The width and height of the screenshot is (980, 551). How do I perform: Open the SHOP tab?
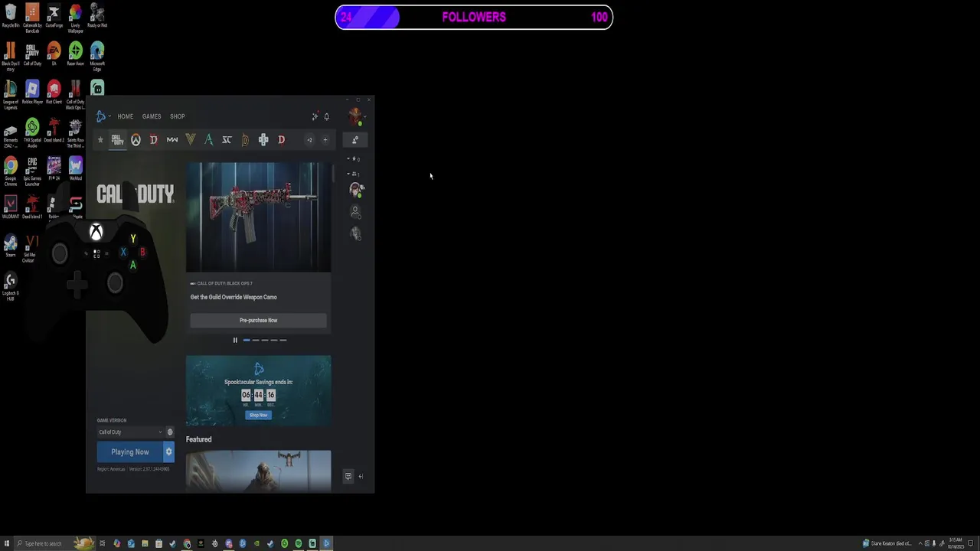tap(177, 116)
